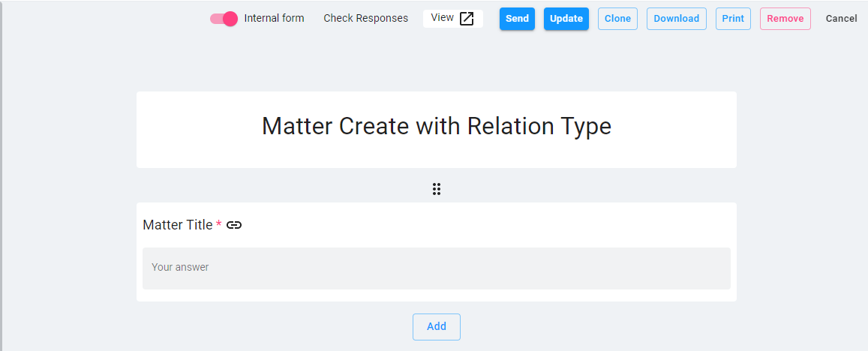868x351 pixels.
Task: Cancel editing the form
Action: 841,19
